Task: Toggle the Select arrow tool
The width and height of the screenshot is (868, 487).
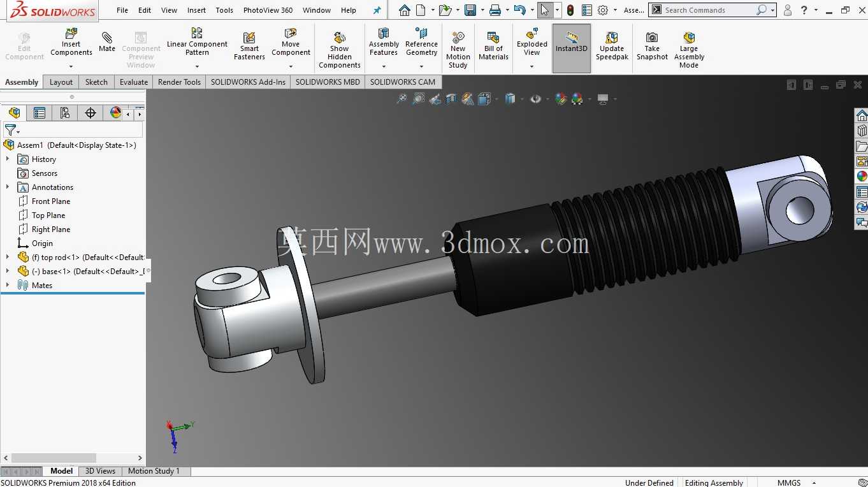Action: click(544, 10)
